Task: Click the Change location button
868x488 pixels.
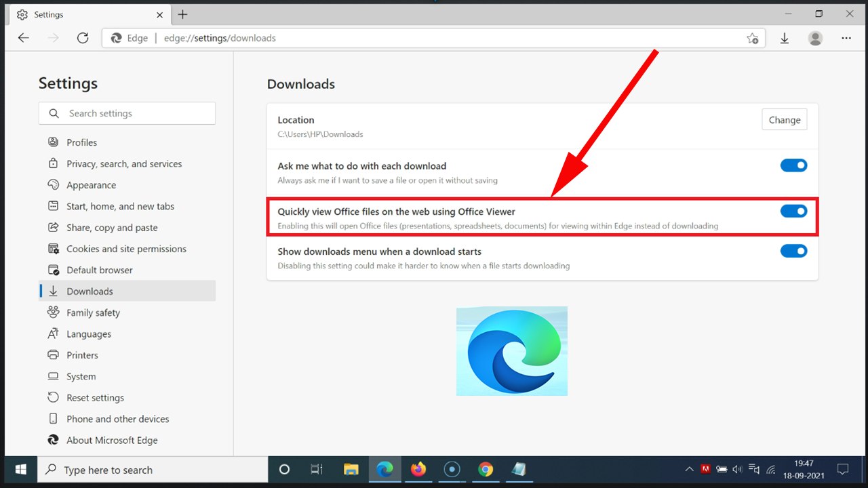Action: coord(785,120)
